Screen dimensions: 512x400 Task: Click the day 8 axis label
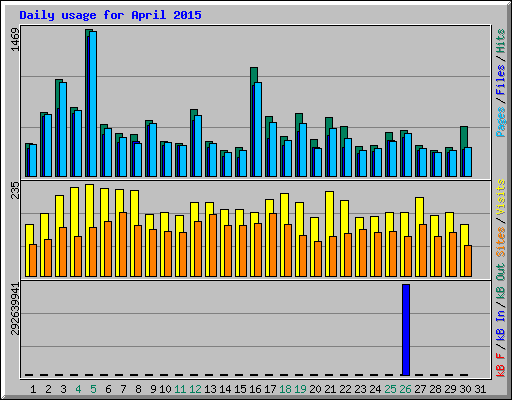click(138, 389)
